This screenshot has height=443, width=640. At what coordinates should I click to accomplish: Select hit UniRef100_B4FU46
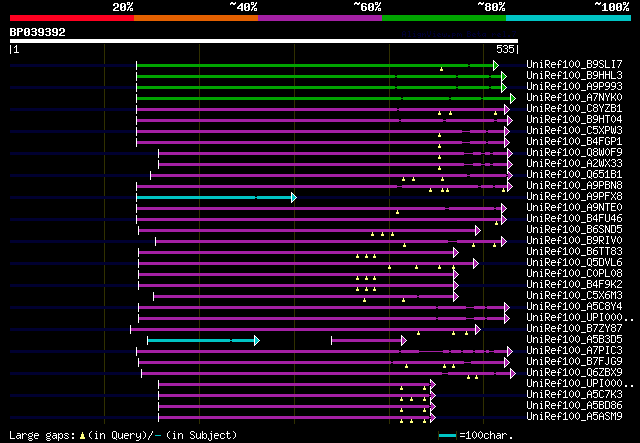pyautogui.click(x=574, y=219)
